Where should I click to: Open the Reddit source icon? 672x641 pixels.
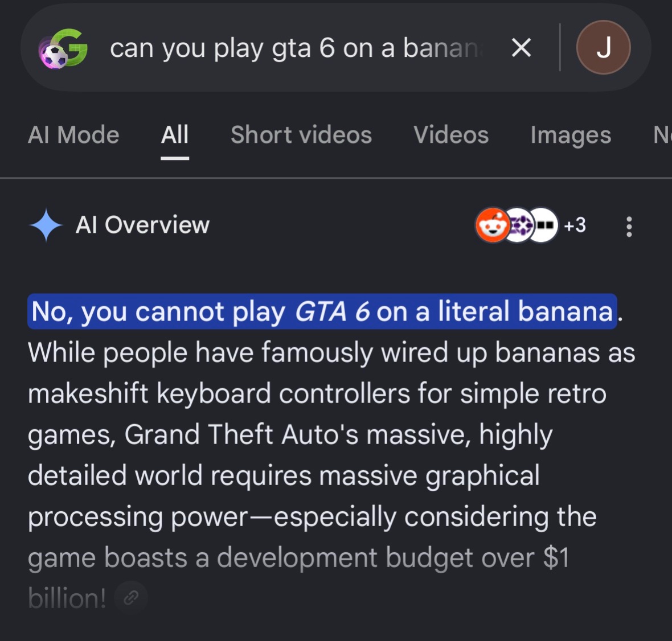[492, 225]
